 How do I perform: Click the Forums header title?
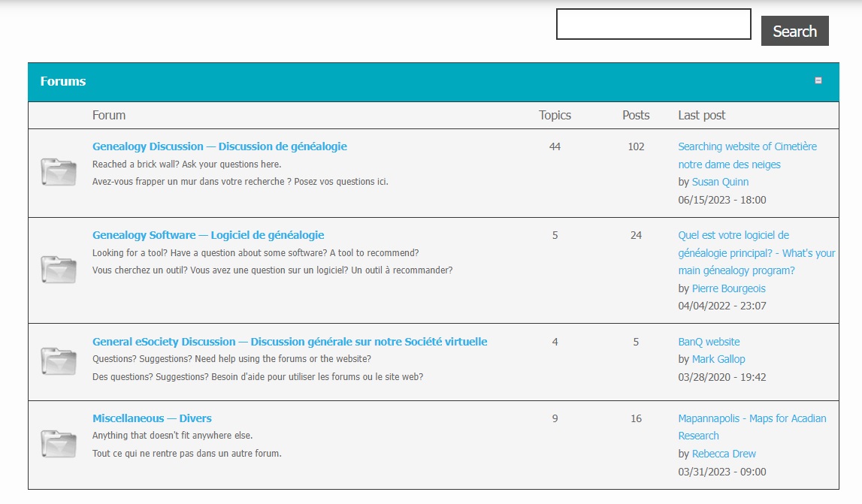(x=63, y=81)
